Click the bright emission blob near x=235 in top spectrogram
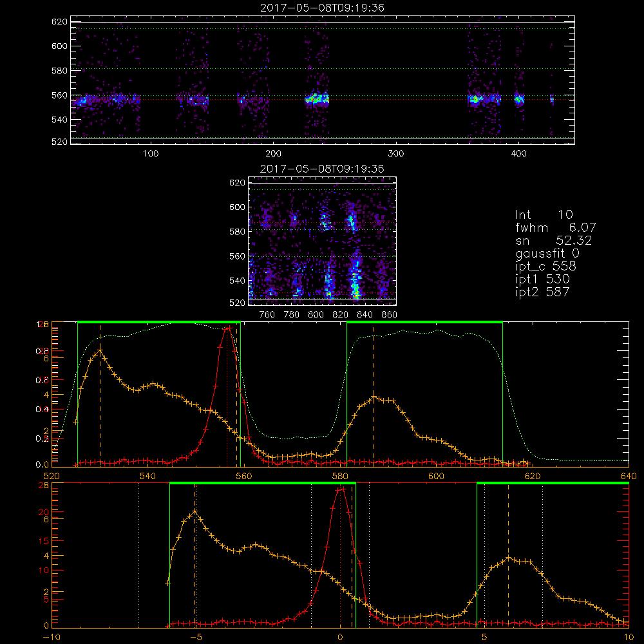644x644 pixels. click(316, 99)
